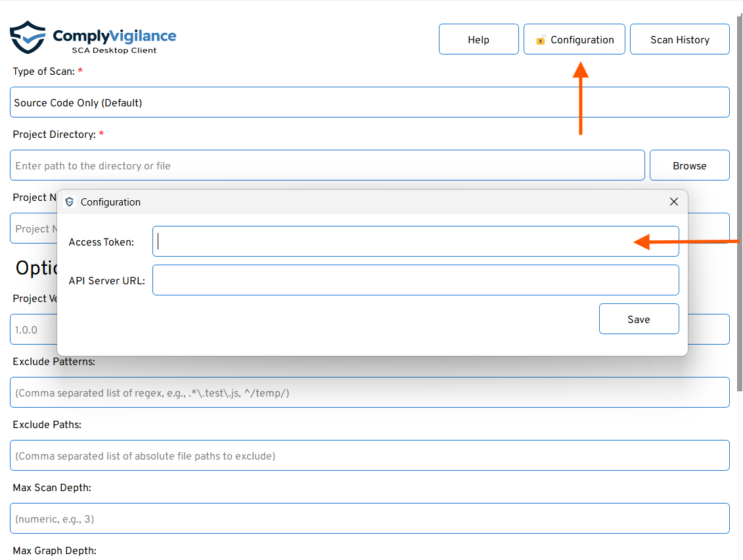Open the Help page

point(478,39)
